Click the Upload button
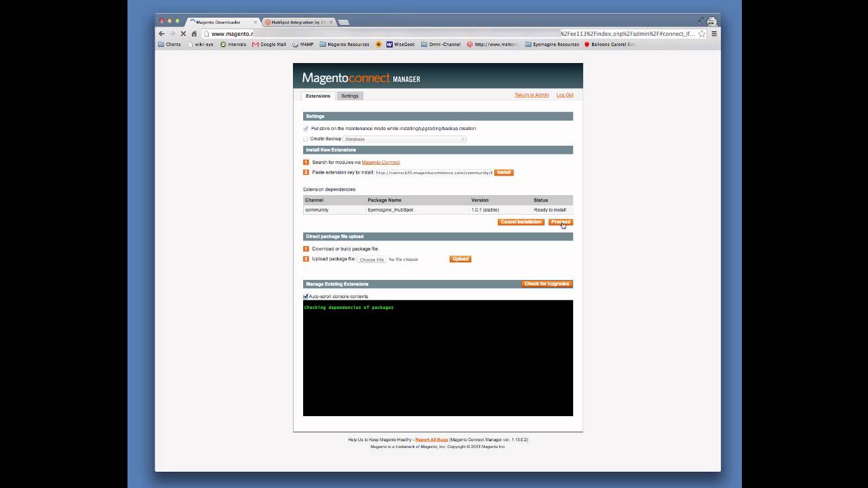 [x=460, y=259]
